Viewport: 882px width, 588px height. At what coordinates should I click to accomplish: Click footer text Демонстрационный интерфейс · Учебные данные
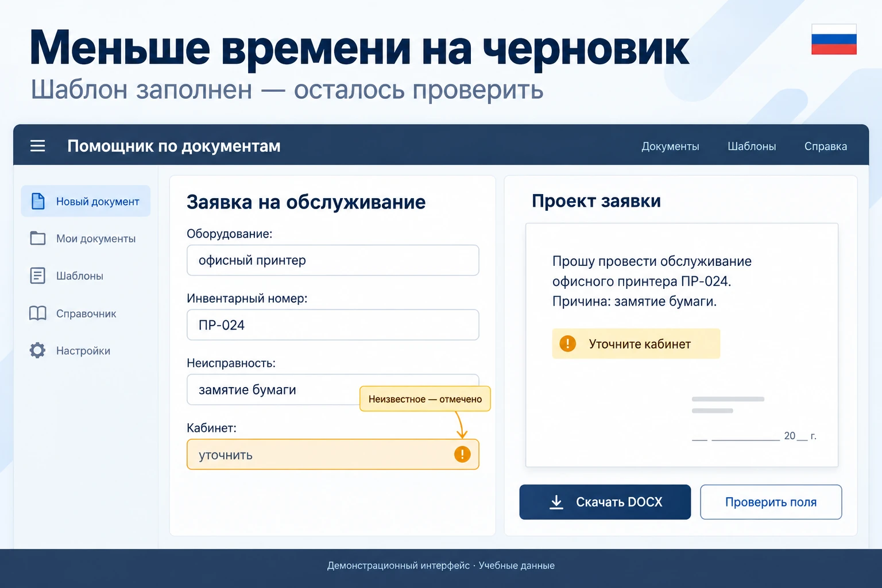(441, 566)
